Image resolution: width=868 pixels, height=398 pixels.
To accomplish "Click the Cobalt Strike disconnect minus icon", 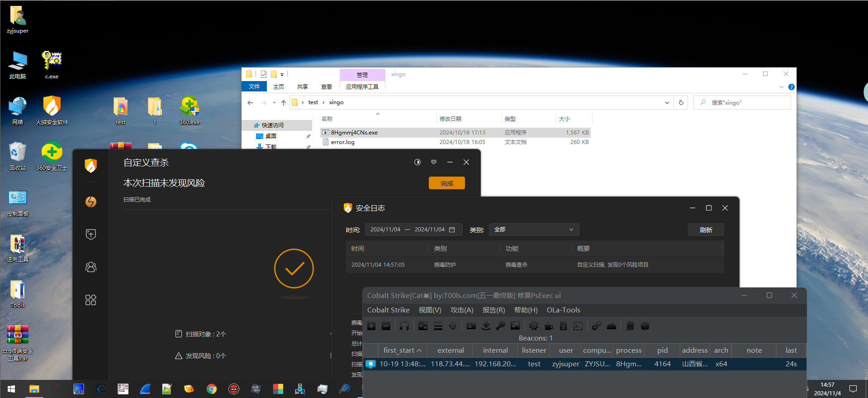I will coord(386,326).
